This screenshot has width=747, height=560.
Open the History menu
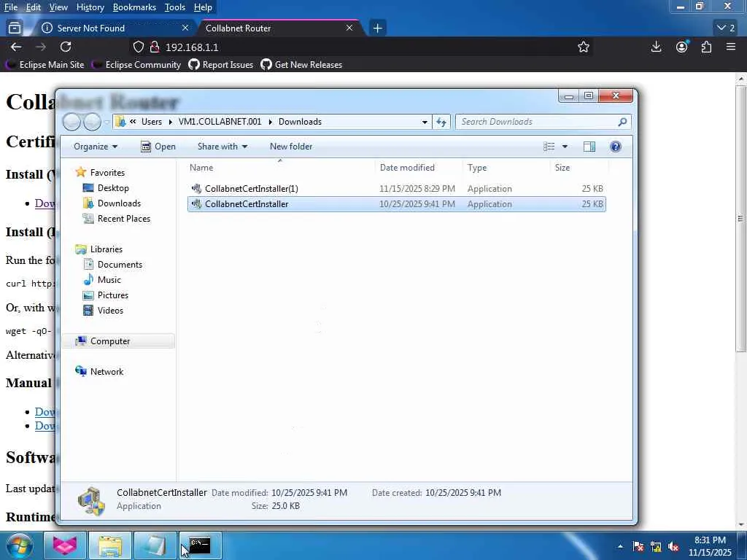90,7
